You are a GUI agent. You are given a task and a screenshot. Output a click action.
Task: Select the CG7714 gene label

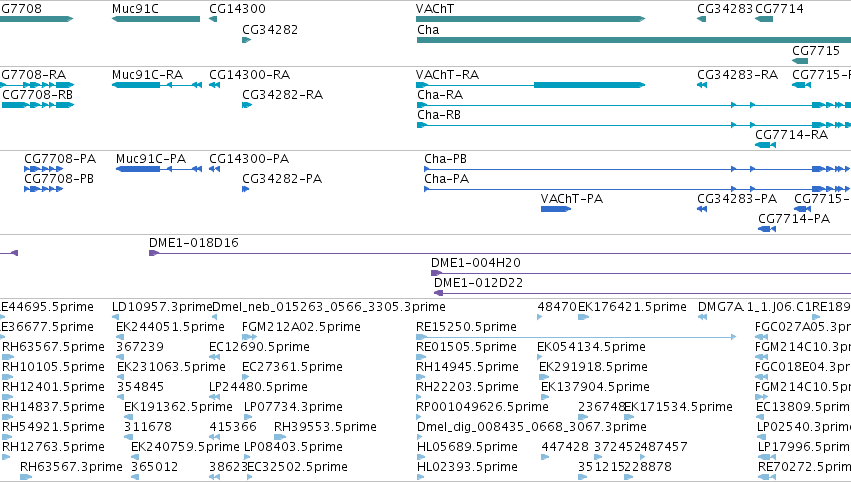779,9
